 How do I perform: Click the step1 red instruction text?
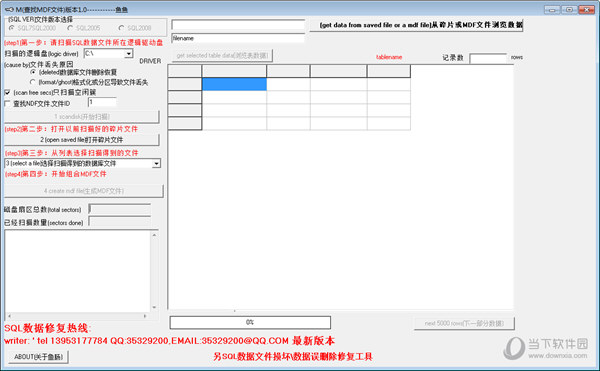[83, 42]
